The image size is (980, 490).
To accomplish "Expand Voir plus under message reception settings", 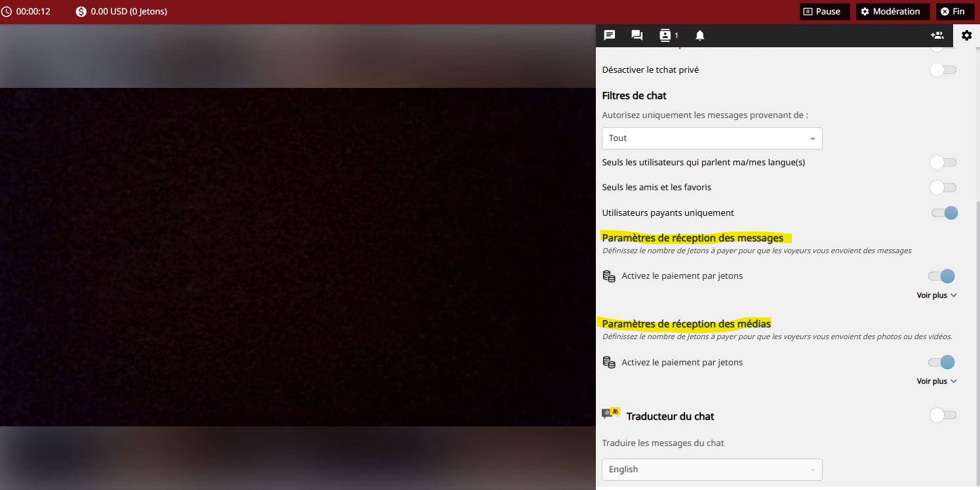I will click(937, 295).
